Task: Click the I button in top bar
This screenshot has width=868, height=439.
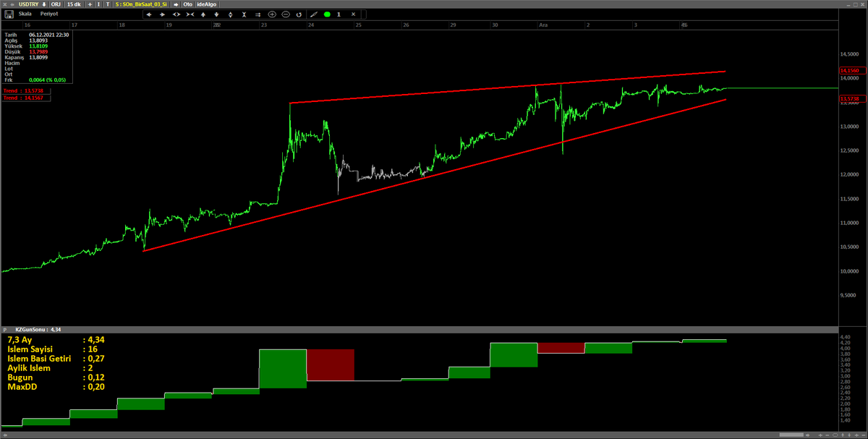Action: [98, 4]
